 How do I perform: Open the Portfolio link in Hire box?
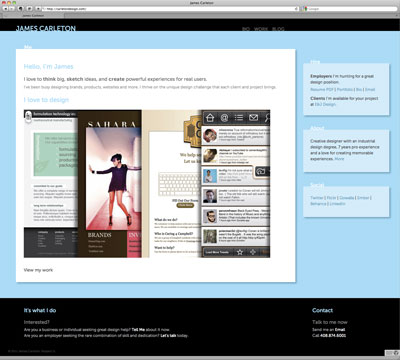click(345, 90)
